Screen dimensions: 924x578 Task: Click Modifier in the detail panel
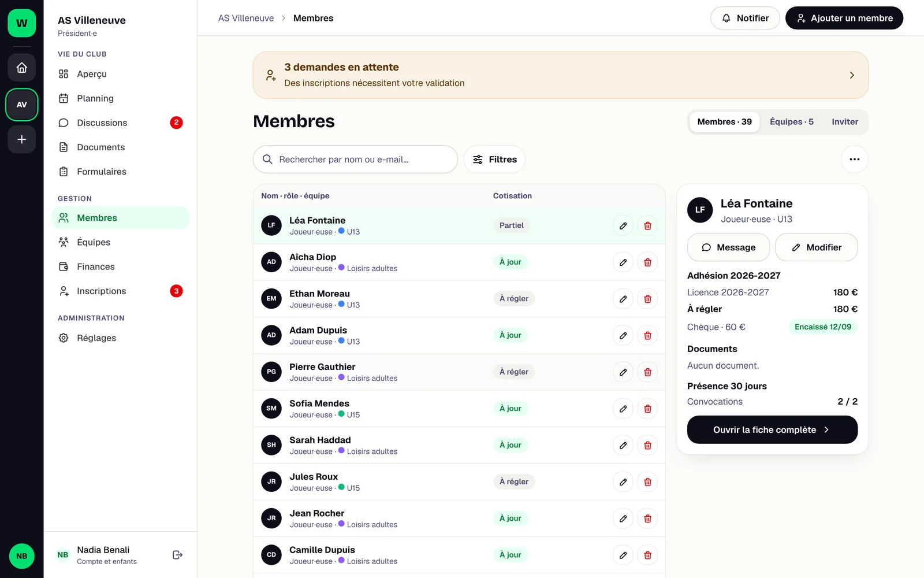(817, 247)
